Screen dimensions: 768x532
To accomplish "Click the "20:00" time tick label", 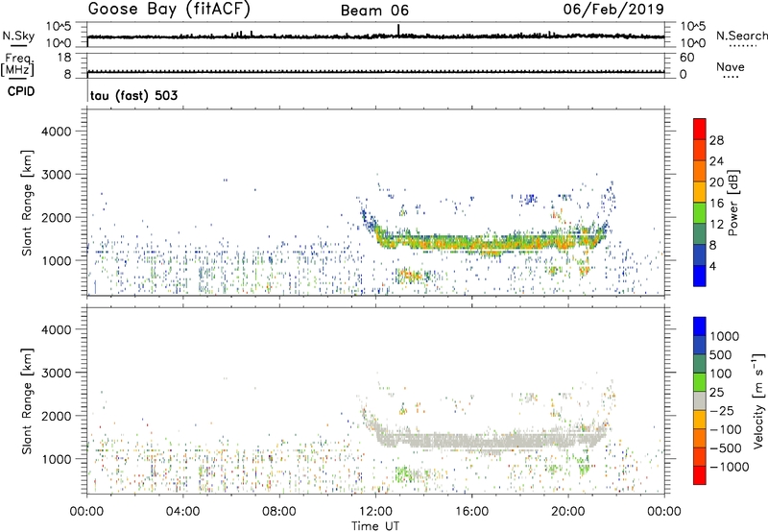I will click(x=568, y=512).
